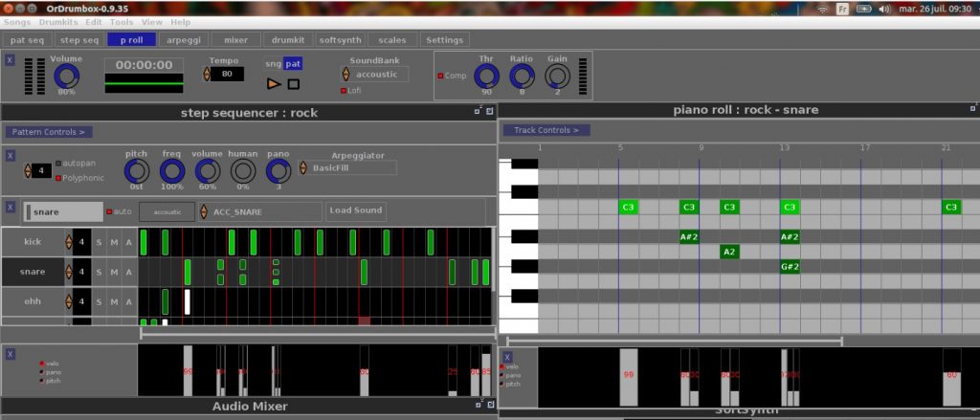
Task: Click the human knob in pattern controls
Action: tap(243, 170)
